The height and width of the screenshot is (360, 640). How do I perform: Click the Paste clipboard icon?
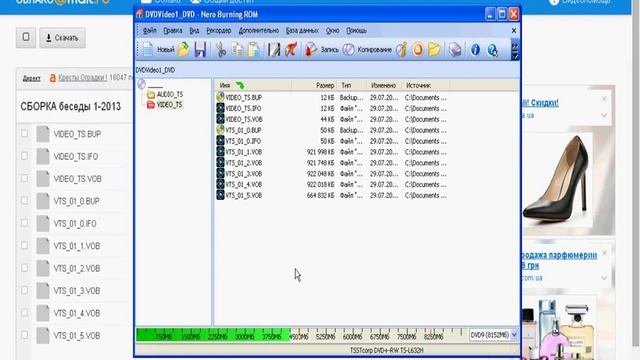(x=253, y=50)
